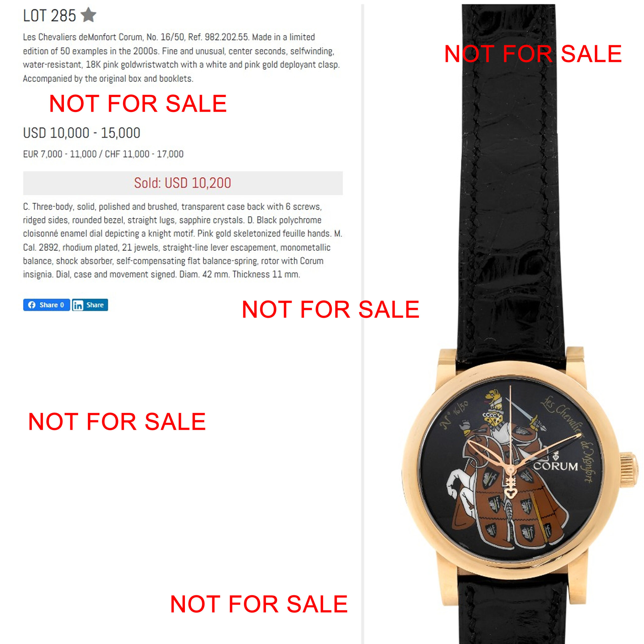Click the LinkedIn logo icon
644x644 pixels.
pos(78,305)
